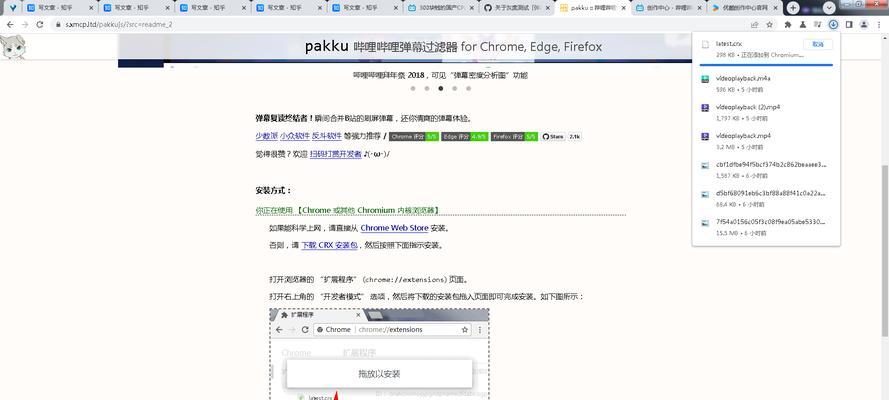889x400 pixels.
Task: Open the 反斗软件 link
Action: coord(327,137)
